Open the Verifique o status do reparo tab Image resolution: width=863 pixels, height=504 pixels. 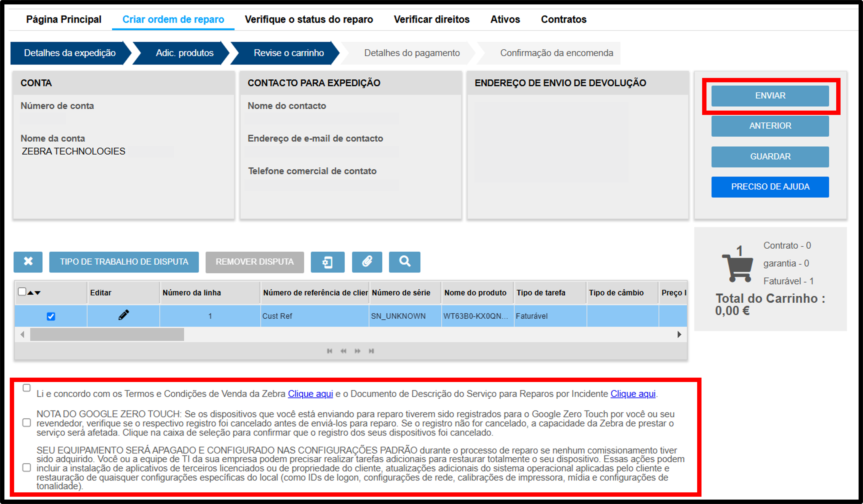pos(309,20)
